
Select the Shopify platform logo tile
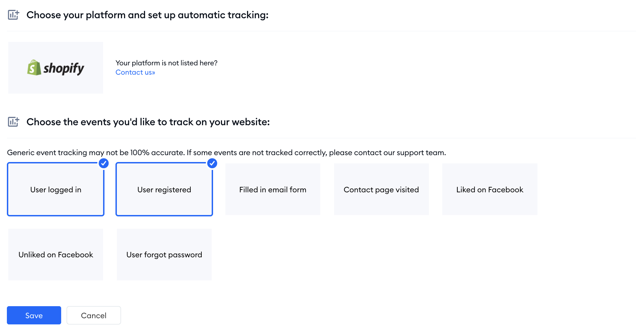click(x=56, y=68)
